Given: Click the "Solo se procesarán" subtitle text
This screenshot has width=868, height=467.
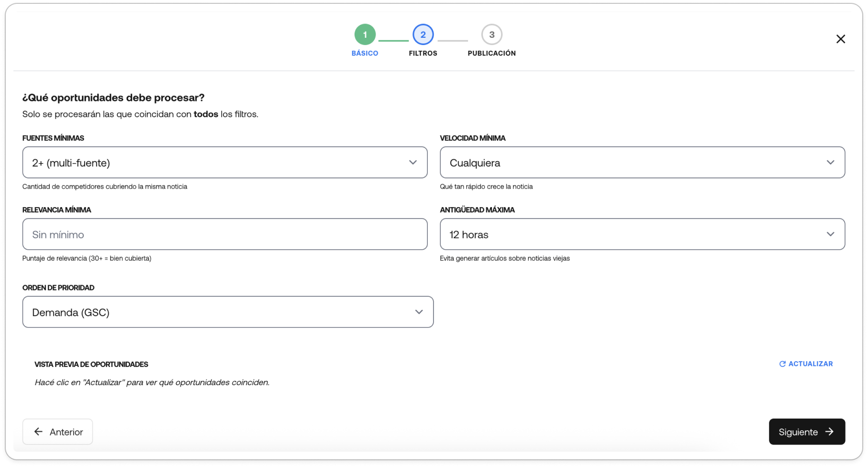Looking at the screenshot, I should coord(140,114).
